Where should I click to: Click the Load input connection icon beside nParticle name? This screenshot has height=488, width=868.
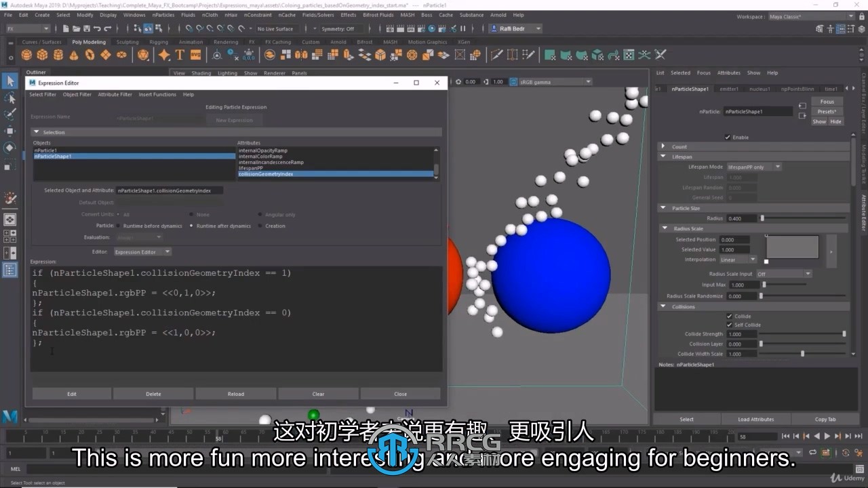point(802,106)
